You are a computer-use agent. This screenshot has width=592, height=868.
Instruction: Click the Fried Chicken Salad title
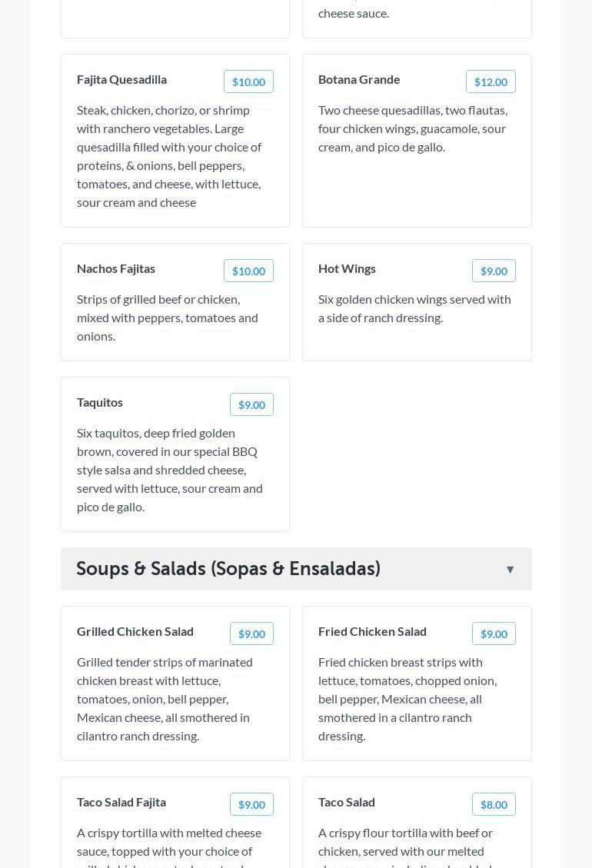click(372, 631)
